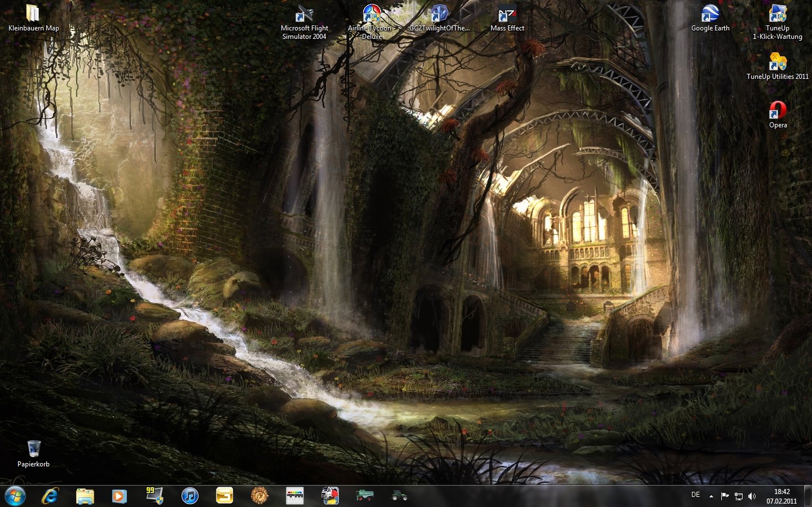Click the red truck taskbar icon
Screen dimensions: 812x507
point(330,496)
